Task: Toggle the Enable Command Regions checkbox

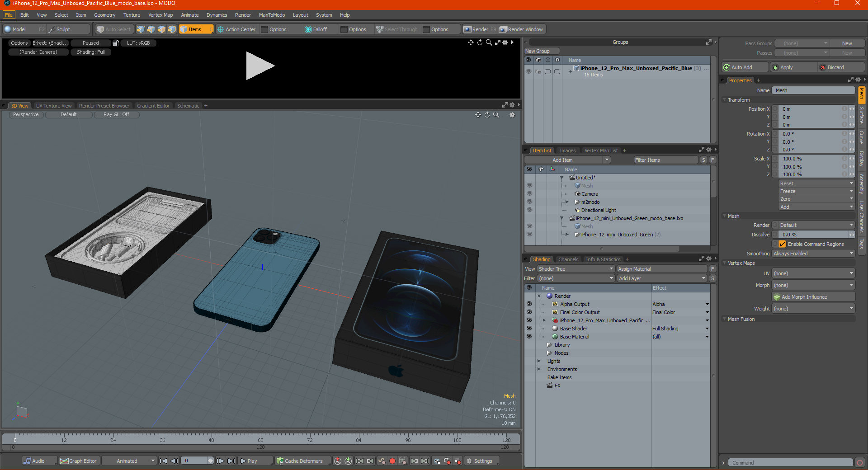Action: pyautogui.click(x=783, y=244)
